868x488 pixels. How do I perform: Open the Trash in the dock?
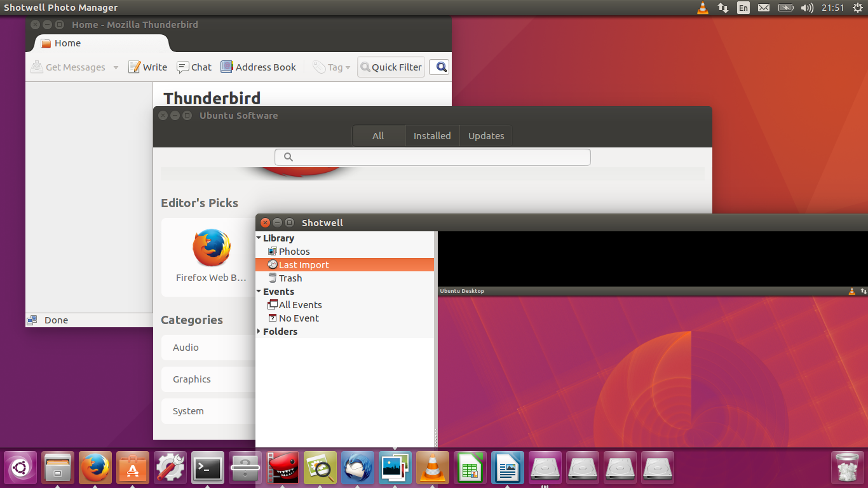(x=848, y=468)
